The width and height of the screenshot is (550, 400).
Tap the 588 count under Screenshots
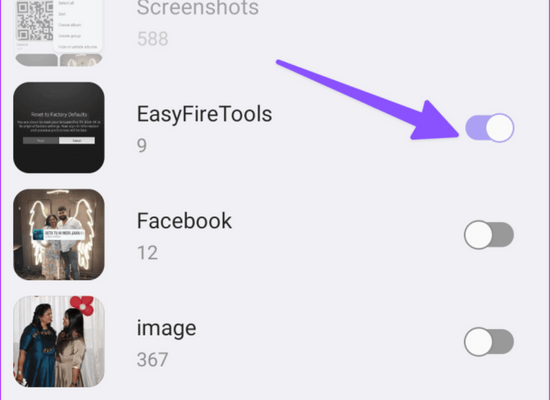click(x=153, y=39)
